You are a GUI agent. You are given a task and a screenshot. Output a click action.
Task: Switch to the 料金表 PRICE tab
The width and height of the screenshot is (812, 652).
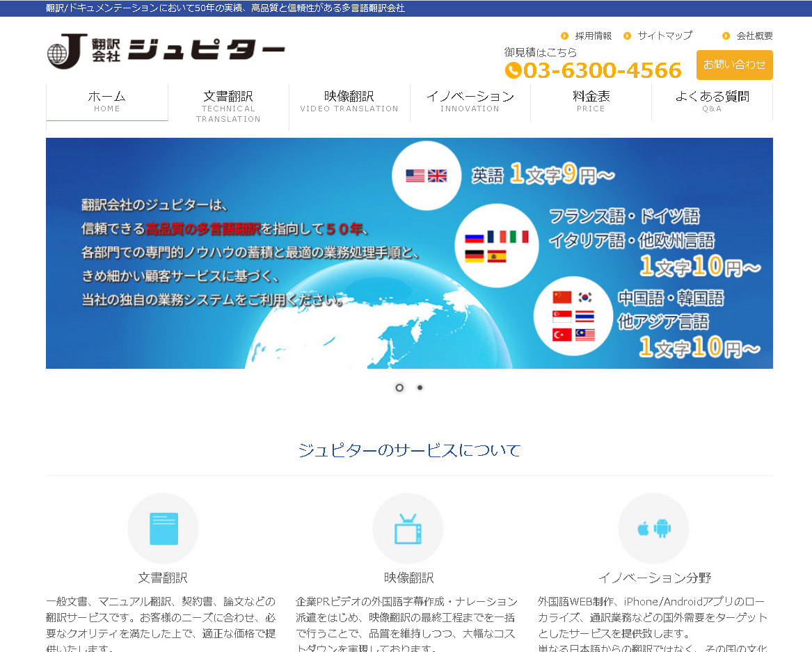click(591, 102)
